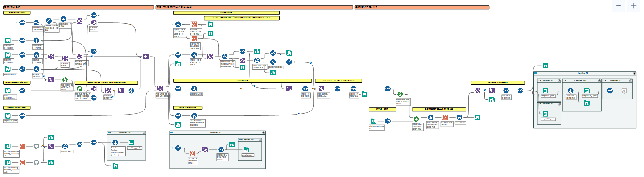Select the first orange section header comment
644x177 pixels.
[78, 7]
